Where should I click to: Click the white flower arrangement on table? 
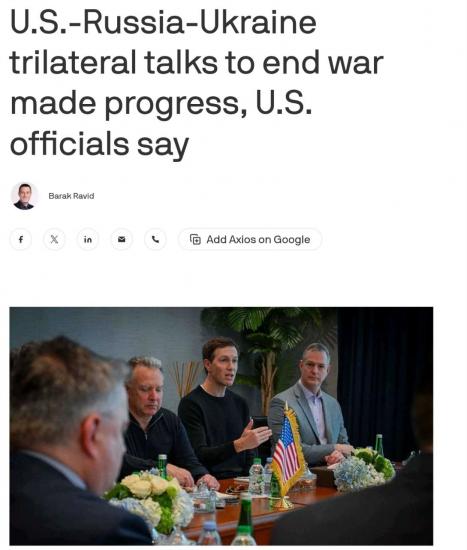click(x=151, y=495)
